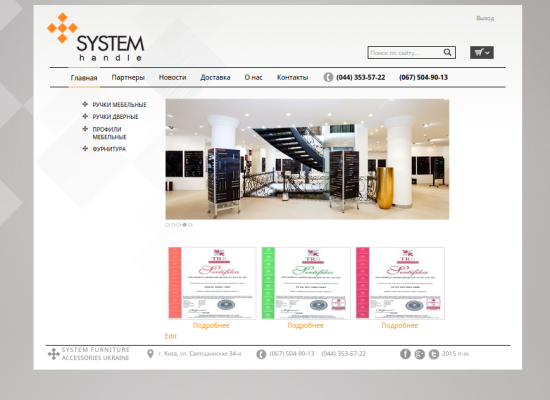Screen dimensions: 550x400
Task: Click the Выход logout link
Action: [x=485, y=18]
